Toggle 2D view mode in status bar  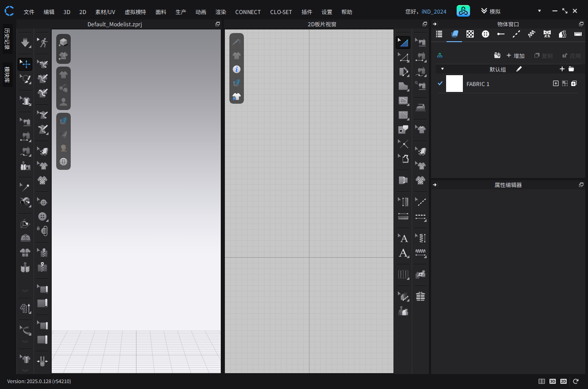[564, 381]
